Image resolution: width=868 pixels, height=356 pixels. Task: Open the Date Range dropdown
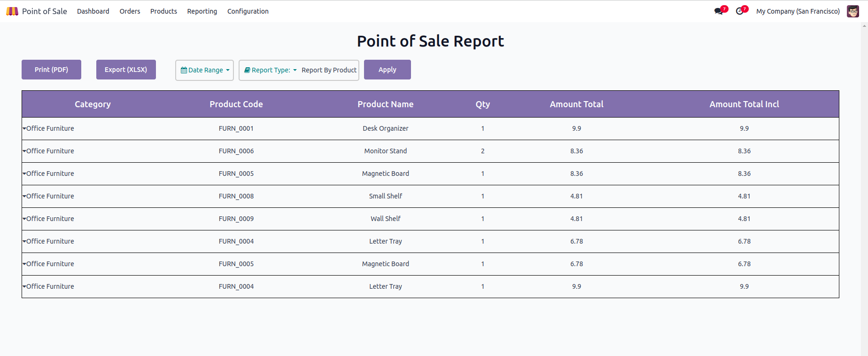pos(205,70)
